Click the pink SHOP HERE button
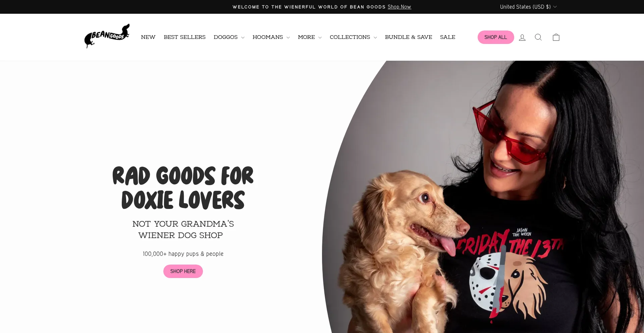Image resolution: width=644 pixels, height=333 pixels. [183, 271]
